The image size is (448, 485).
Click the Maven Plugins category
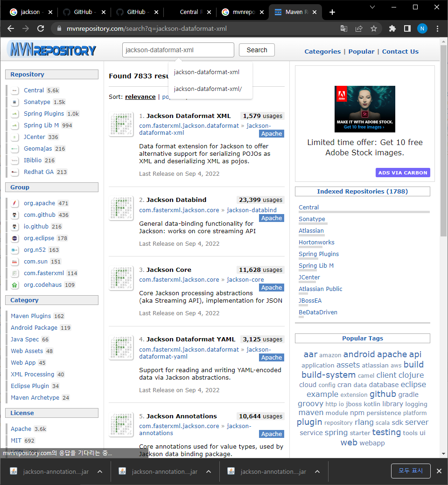coord(31,316)
